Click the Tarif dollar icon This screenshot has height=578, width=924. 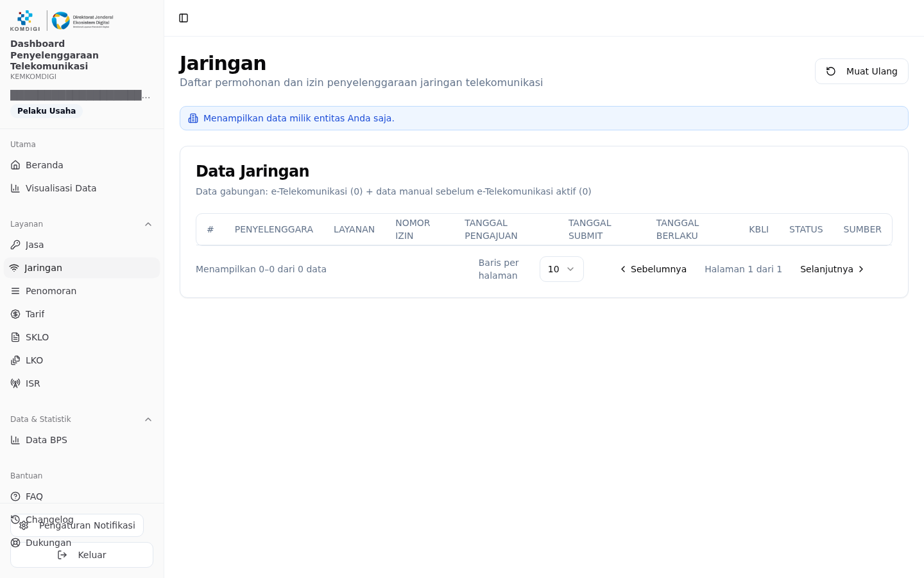tap(15, 314)
